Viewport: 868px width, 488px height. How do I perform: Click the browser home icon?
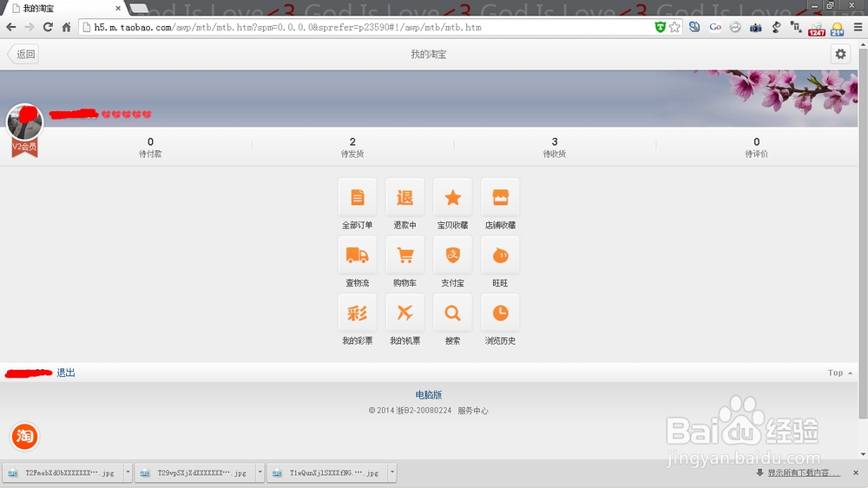point(67,27)
